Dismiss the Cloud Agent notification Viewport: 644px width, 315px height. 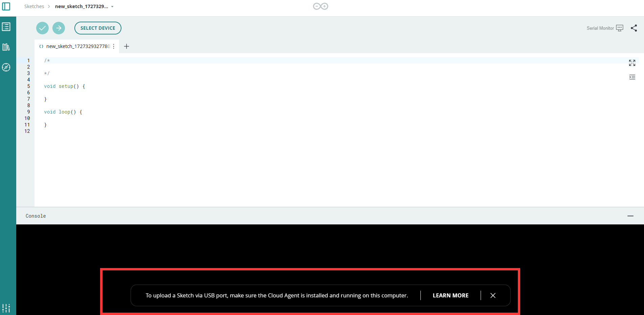pos(493,295)
